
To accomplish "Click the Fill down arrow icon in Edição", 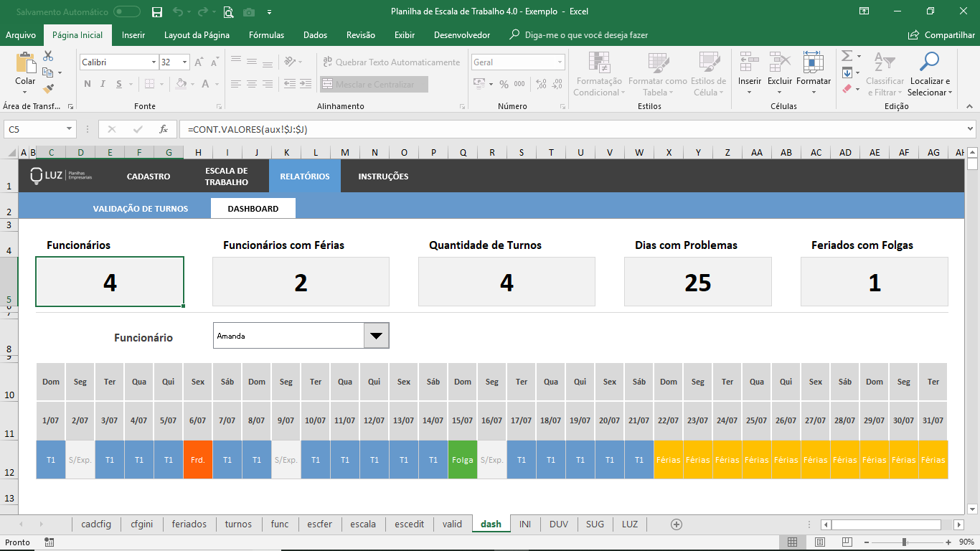I will (x=847, y=72).
